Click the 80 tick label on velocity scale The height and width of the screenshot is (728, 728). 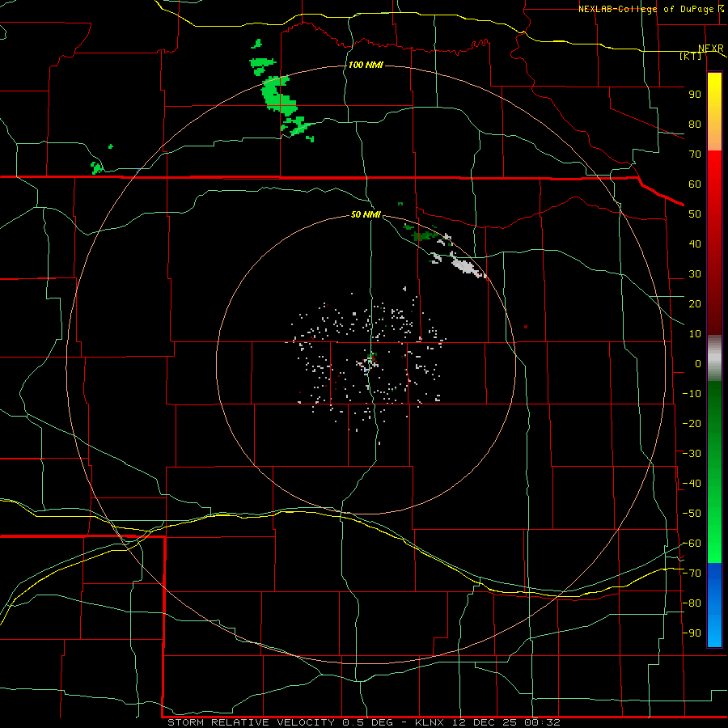click(x=695, y=124)
